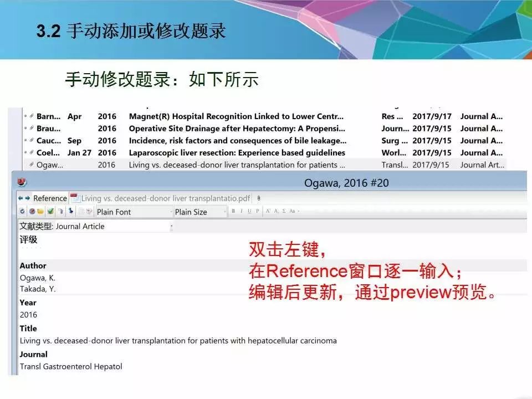Click author entry Takada, Y.
Viewport: 532px width, 399px height.
[38, 289]
